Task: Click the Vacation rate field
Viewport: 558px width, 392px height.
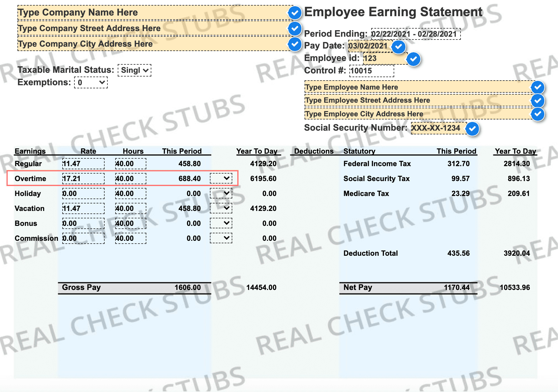Action: pos(83,208)
